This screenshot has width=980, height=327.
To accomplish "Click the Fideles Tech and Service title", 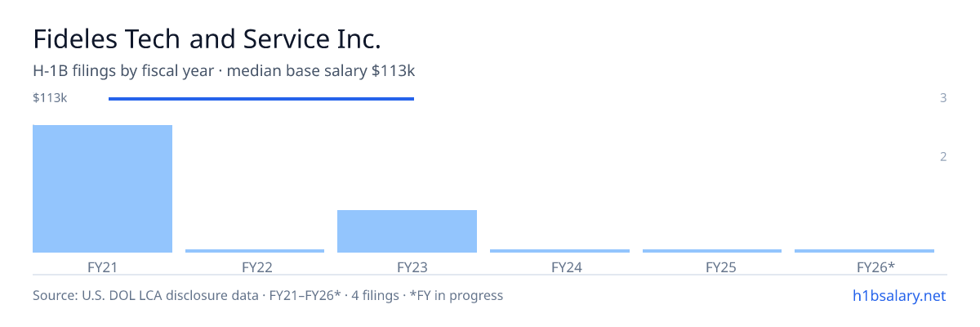I will pyautogui.click(x=207, y=38).
